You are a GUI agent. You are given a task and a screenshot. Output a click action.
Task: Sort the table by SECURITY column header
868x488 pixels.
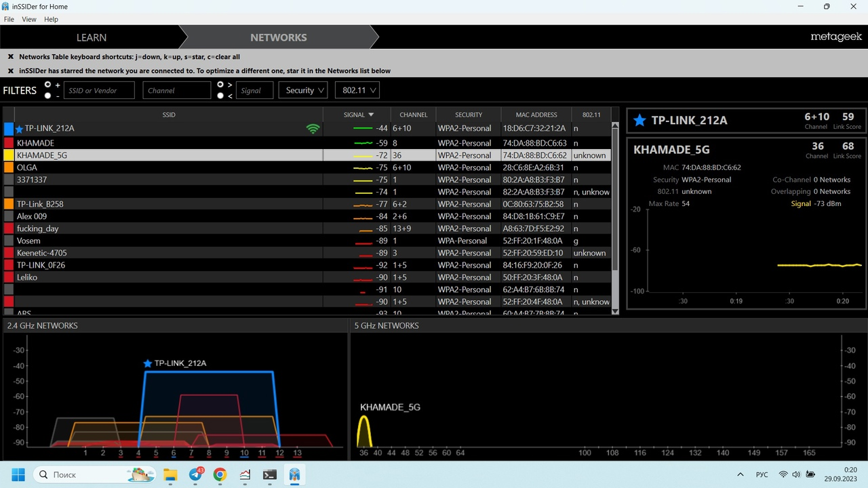tap(469, 115)
